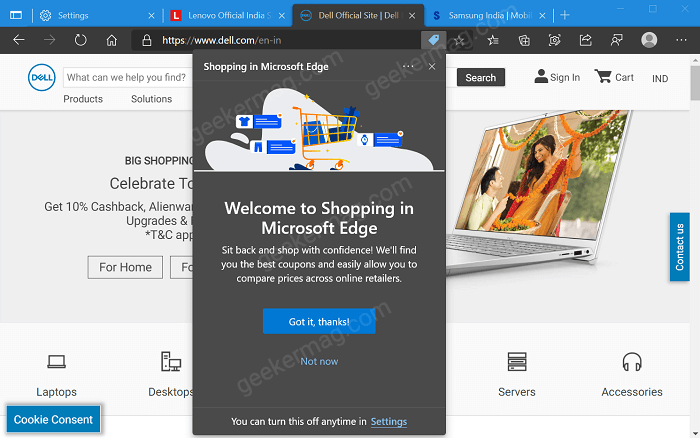Click the Feedback icon in toolbar
700x438 pixels.
[617, 40]
